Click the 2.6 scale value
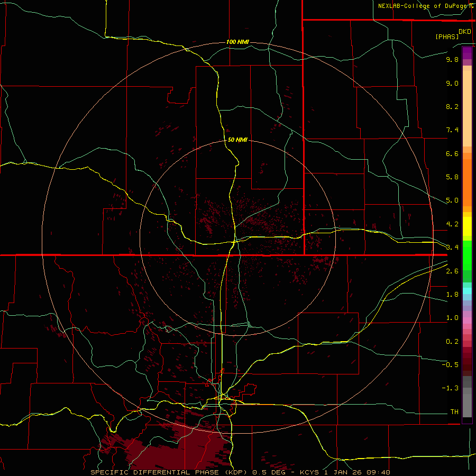 452,271
